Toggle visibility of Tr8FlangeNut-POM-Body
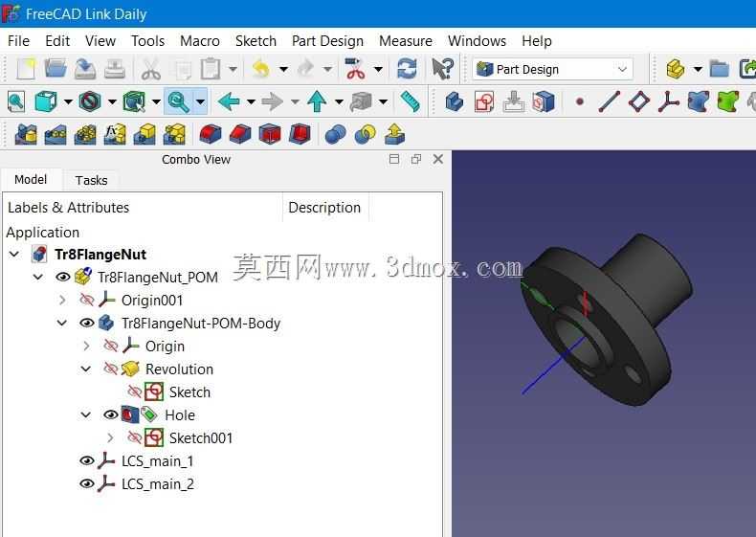Image resolution: width=756 pixels, height=537 pixels. pos(87,323)
